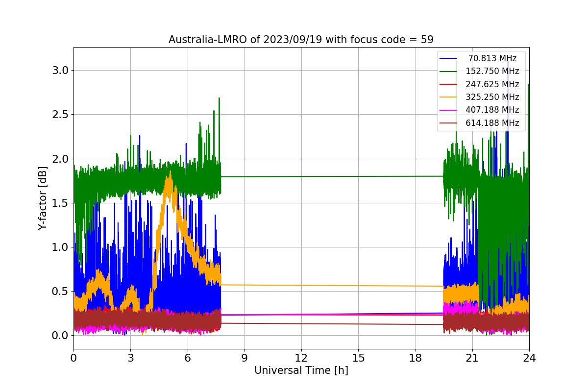Click the x-axis tick label '24'
Image resolution: width=588 pixels, height=392 pixels.
pyautogui.click(x=529, y=358)
